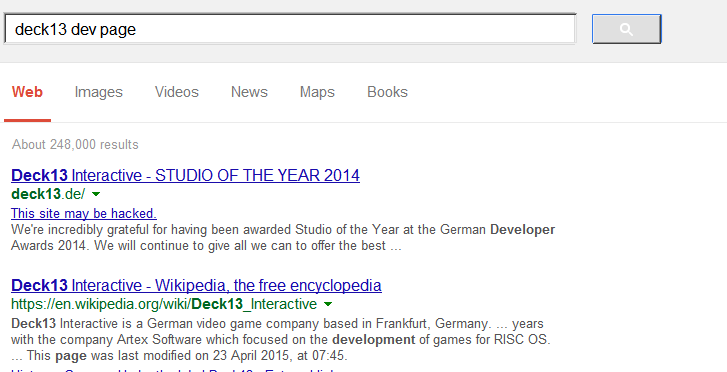The width and height of the screenshot is (727, 372).
Task: Click the 'This site may be hacked.' link
Action: [x=84, y=213]
